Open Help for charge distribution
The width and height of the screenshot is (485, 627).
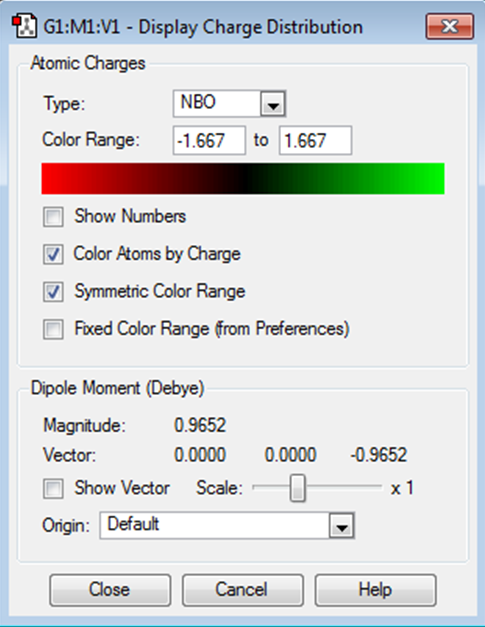[x=375, y=590]
